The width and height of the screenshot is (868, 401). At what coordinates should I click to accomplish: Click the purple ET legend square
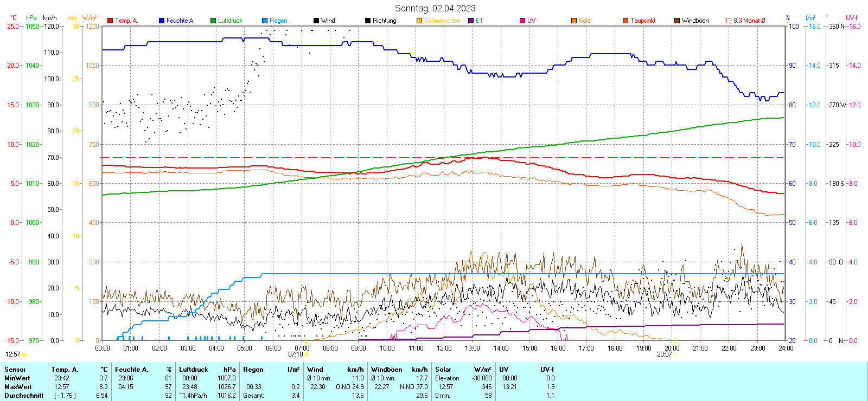point(471,21)
